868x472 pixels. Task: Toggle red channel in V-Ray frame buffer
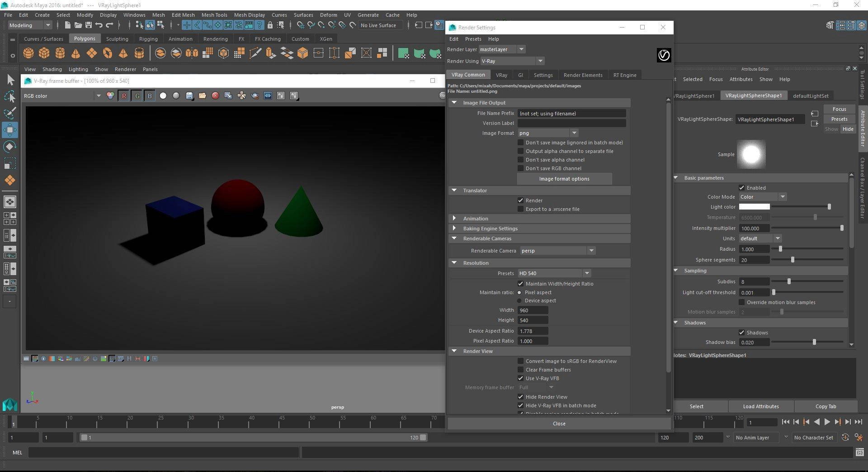tap(124, 96)
